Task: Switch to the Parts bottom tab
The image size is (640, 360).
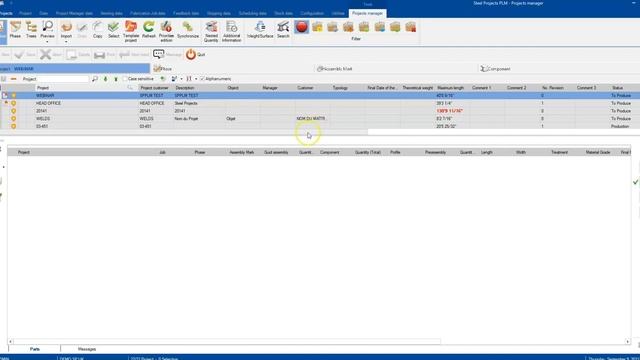Action: coord(35,349)
